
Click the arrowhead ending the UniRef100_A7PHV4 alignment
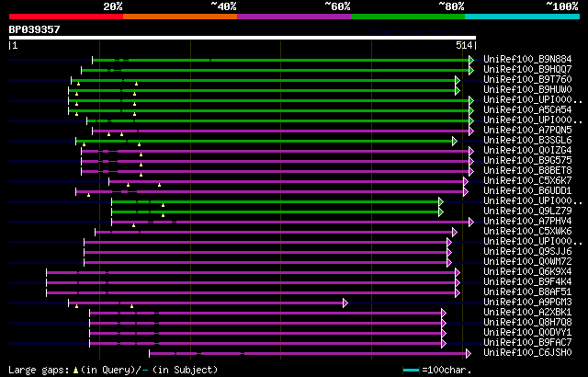point(471,223)
